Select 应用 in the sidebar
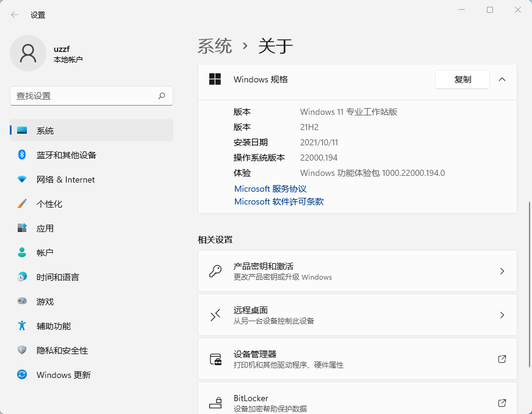The width and height of the screenshot is (532, 414). pos(45,228)
